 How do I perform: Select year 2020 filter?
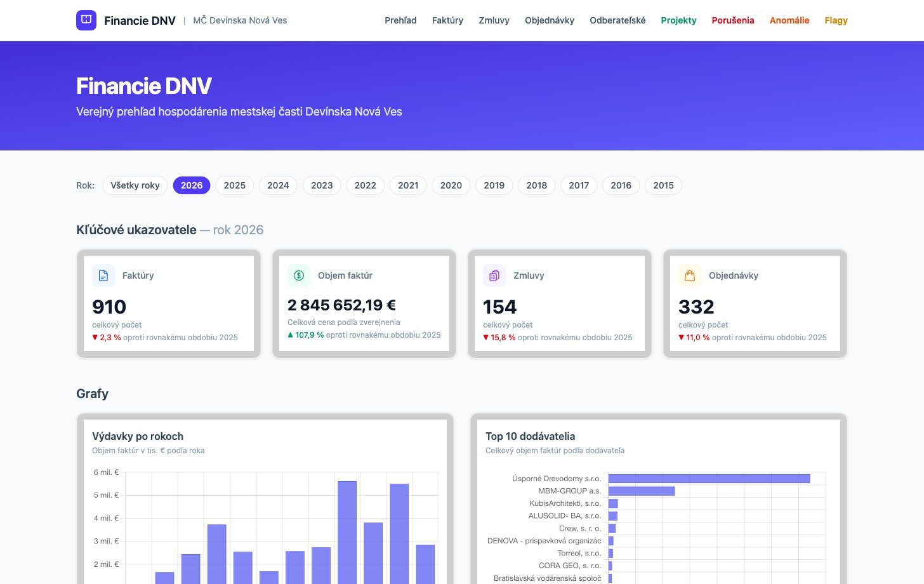(451, 185)
